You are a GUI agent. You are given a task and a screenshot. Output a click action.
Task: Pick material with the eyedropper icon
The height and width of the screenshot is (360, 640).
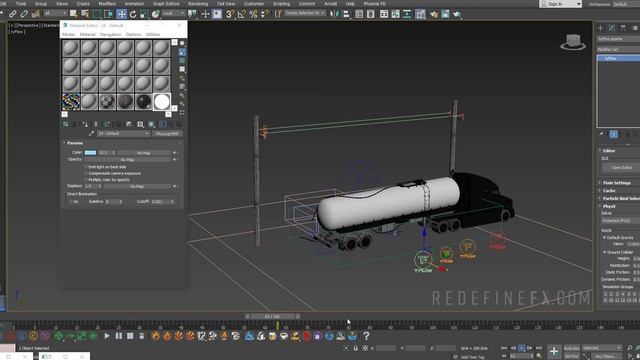point(91,133)
